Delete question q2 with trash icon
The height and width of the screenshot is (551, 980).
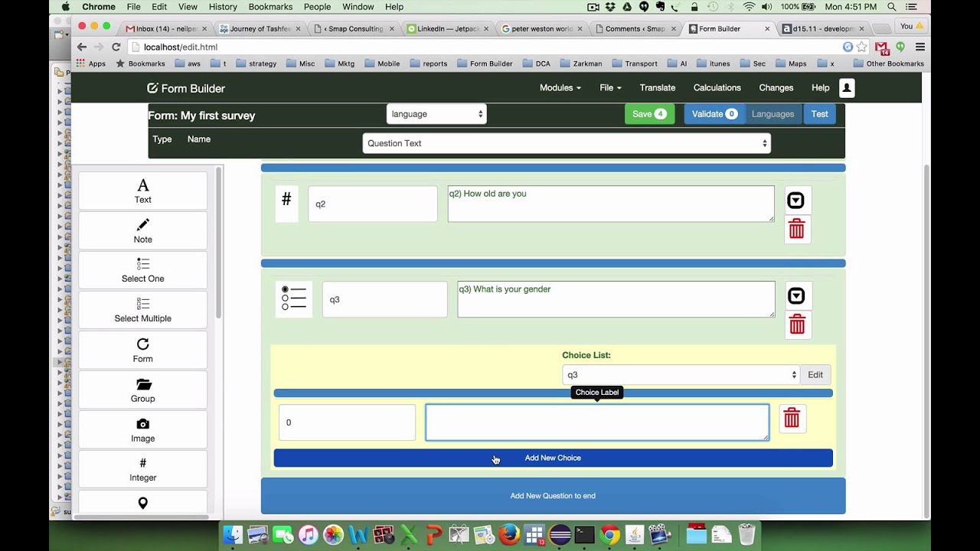pyautogui.click(x=796, y=229)
